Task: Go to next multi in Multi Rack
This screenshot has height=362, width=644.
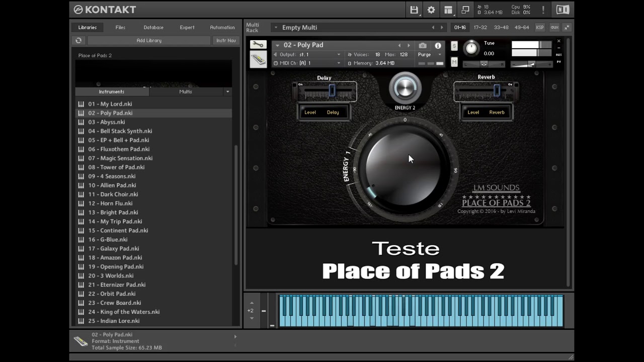Action: pyautogui.click(x=442, y=28)
